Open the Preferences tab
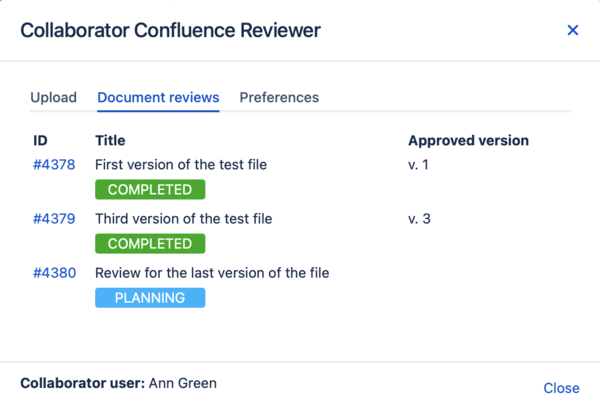 coord(279,98)
